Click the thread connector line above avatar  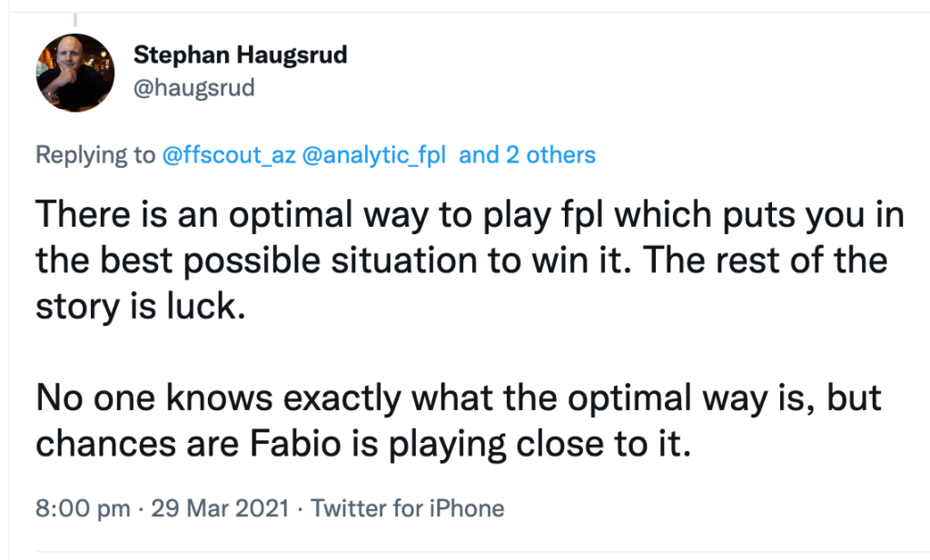pos(75,20)
